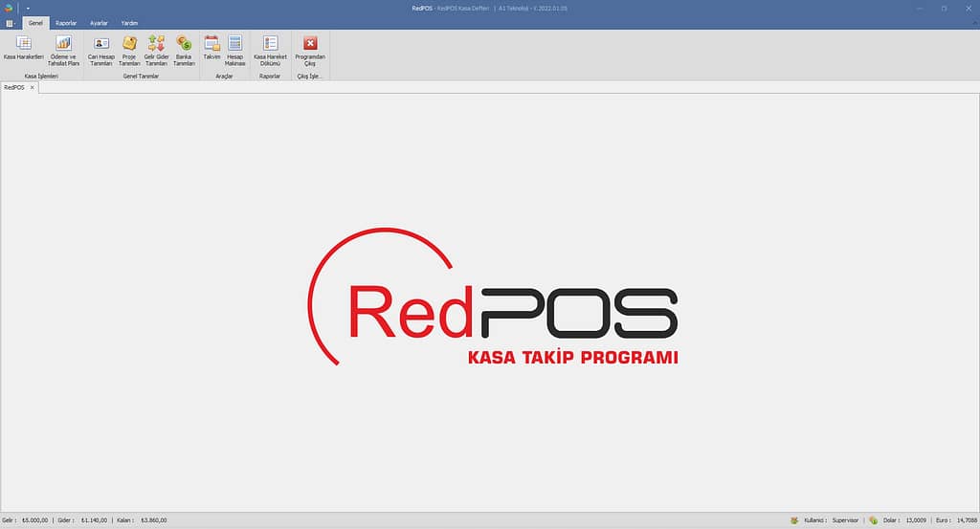Image resolution: width=980 pixels, height=529 pixels.
Task: Switch to the Raporlar ribbon tab
Action: [66, 23]
